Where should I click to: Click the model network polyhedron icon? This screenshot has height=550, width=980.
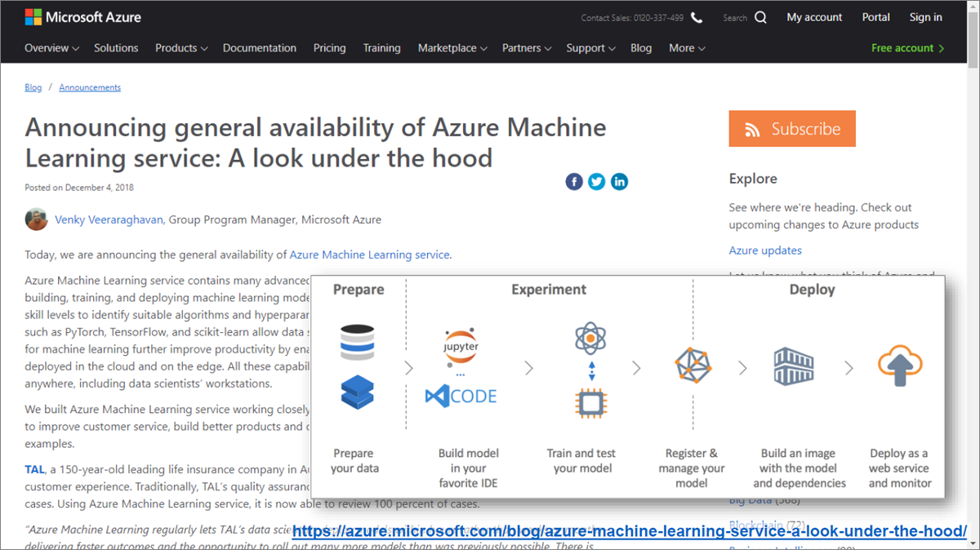coord(692,366)
